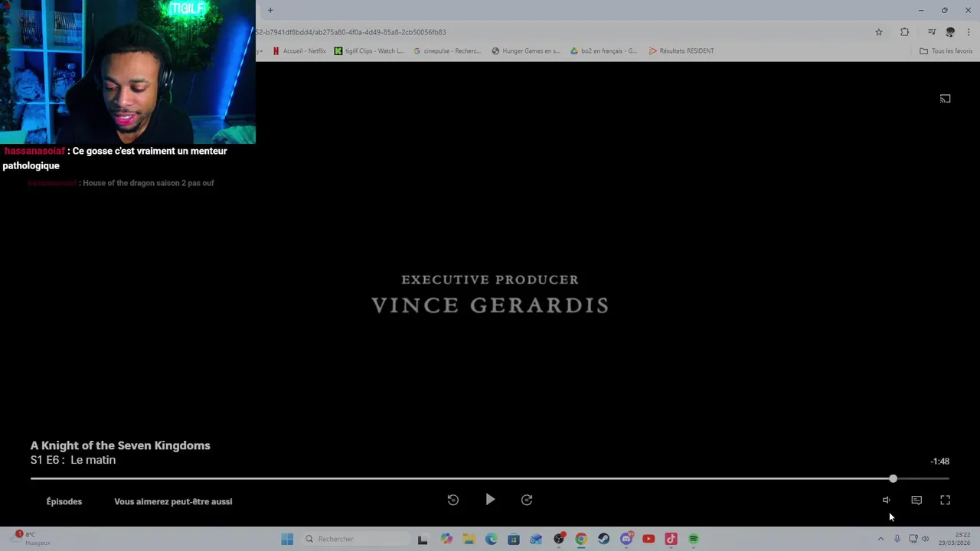Open the 'Vous aimerez peut-être aussi' tab
The height and width of the screenshot is (551, 980).
pos(173,501)
